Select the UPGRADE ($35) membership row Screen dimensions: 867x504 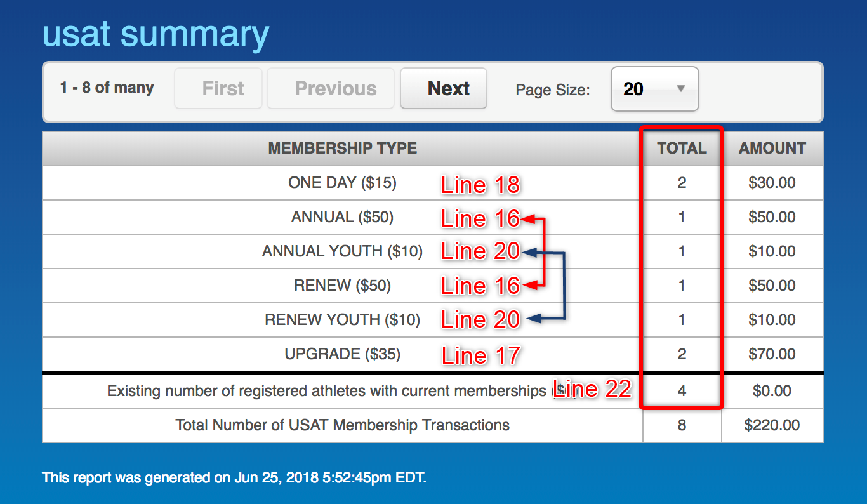(x=433, y=355)
